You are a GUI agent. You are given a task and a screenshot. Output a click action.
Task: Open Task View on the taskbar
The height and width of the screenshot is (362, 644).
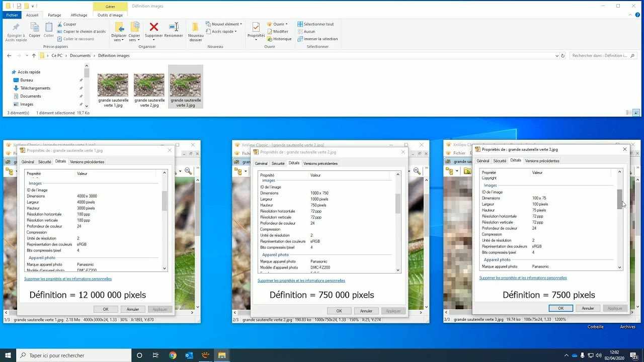tap(155, 355)
